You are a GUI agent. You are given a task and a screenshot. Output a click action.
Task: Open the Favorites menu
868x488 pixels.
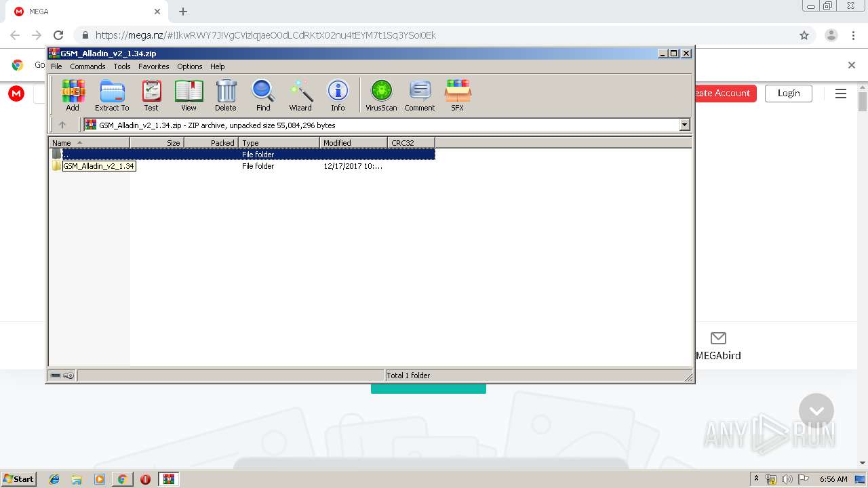[x=154, y=66]
